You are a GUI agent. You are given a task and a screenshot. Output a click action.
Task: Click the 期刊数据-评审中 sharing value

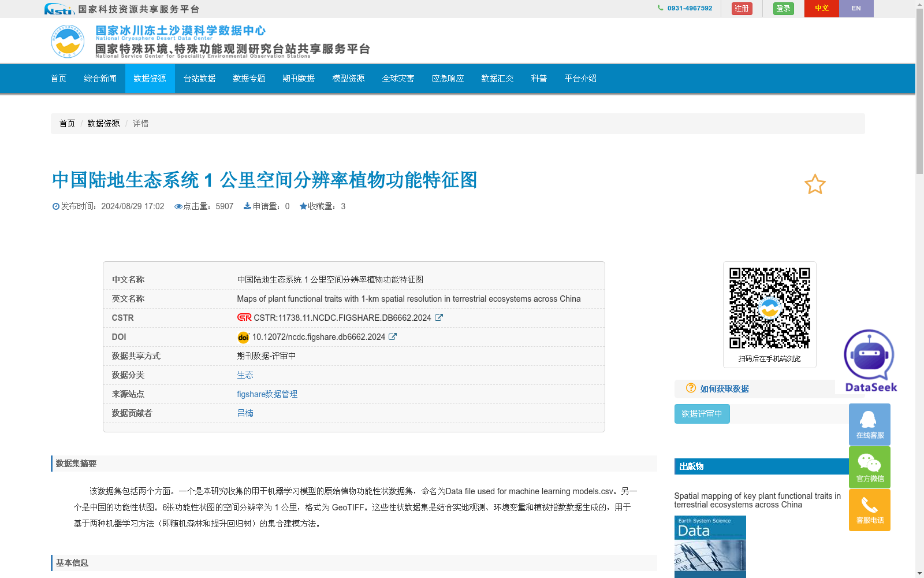(x=267, y=356)
